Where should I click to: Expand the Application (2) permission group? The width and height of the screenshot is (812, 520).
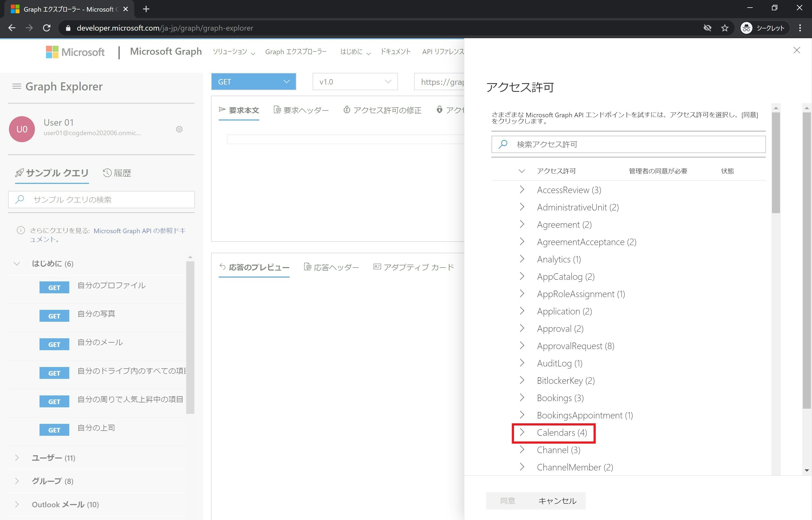tap(522, 311)
